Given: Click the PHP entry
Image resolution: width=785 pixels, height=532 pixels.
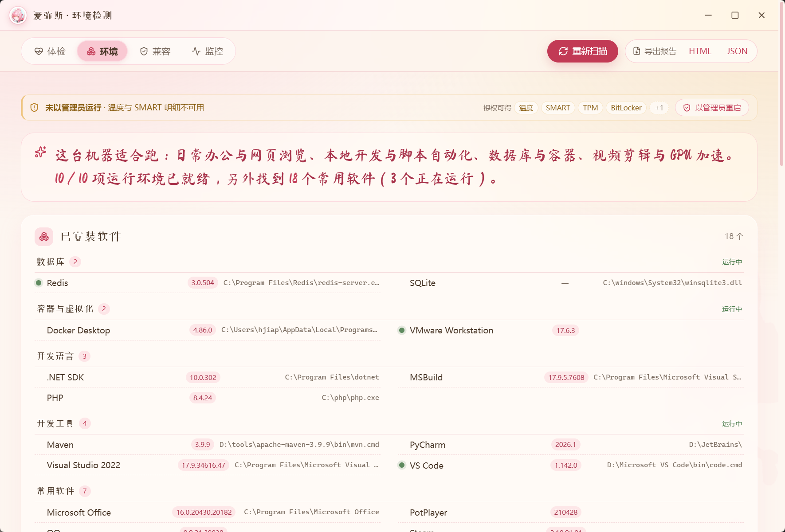Looking at the screenshot, I should [55, 398].
